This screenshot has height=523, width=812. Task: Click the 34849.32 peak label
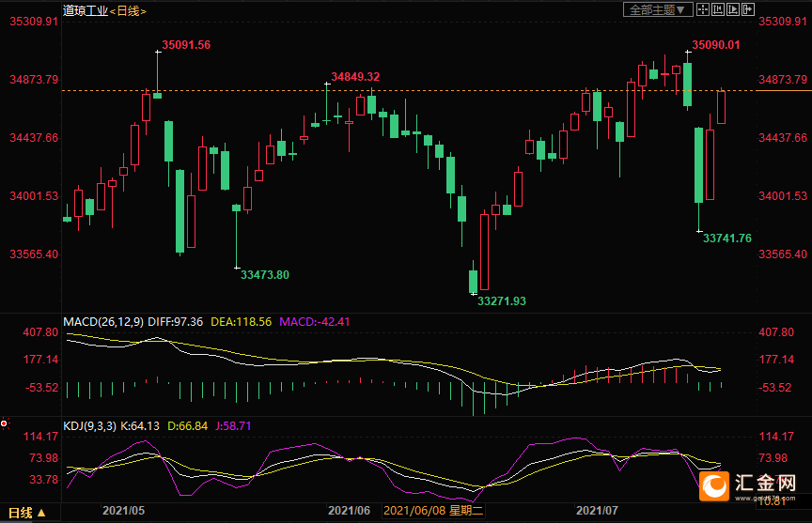pos(355,77)
